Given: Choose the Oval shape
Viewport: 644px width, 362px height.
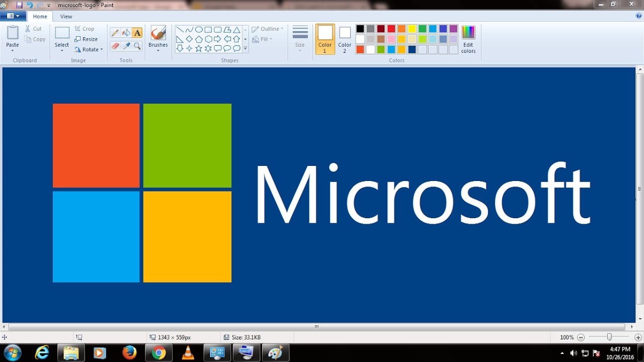Looking at the screenshot, I should [199, 30].
